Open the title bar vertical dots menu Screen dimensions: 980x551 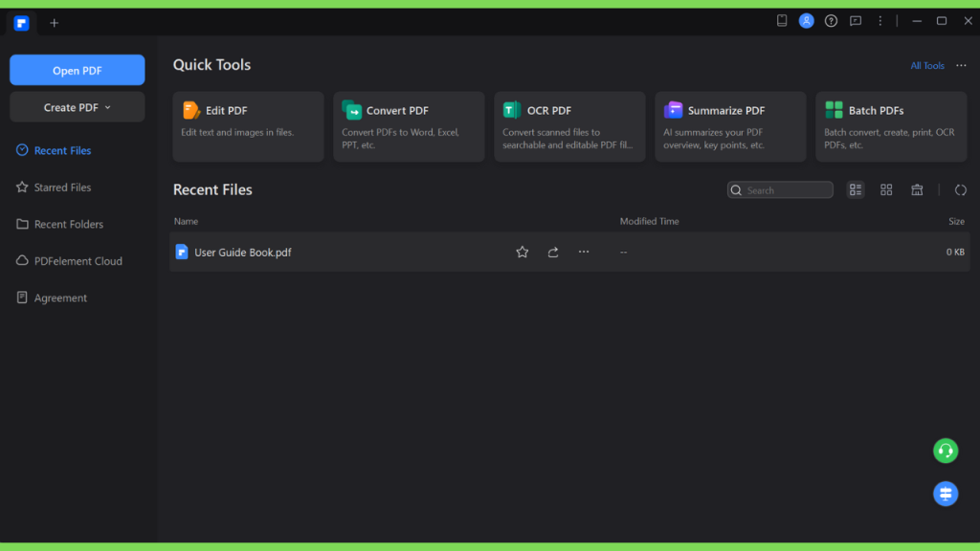point(880,21)
